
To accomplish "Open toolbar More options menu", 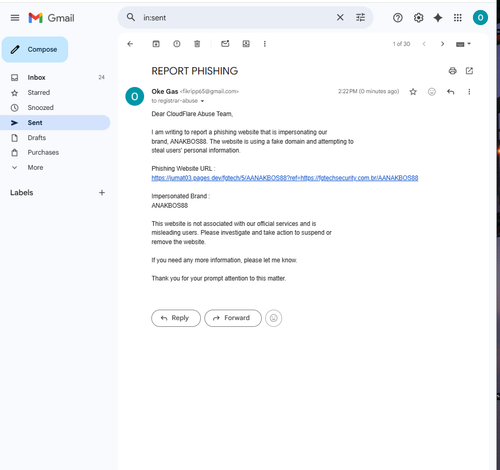I will 265,44.
